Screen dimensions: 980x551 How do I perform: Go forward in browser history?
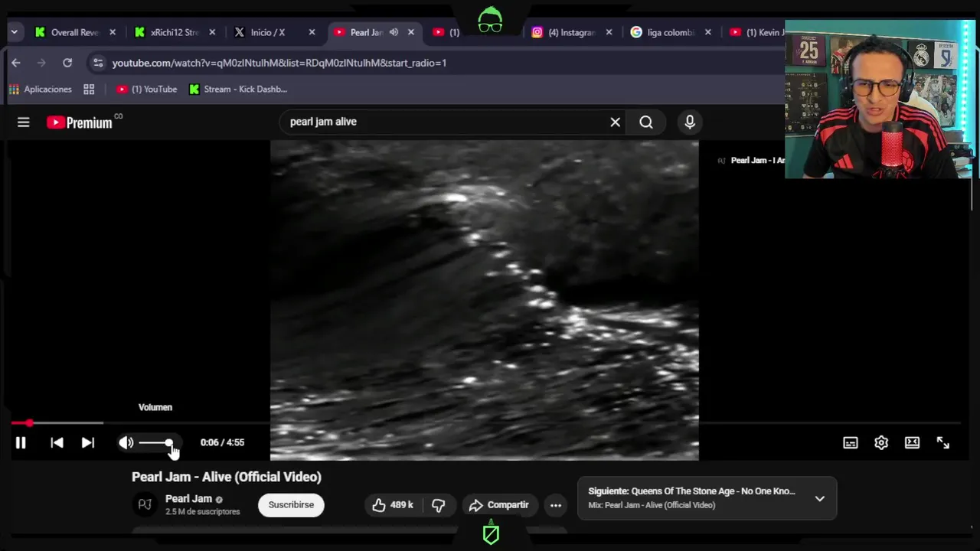pyautogui.click(x=41, y=63)
